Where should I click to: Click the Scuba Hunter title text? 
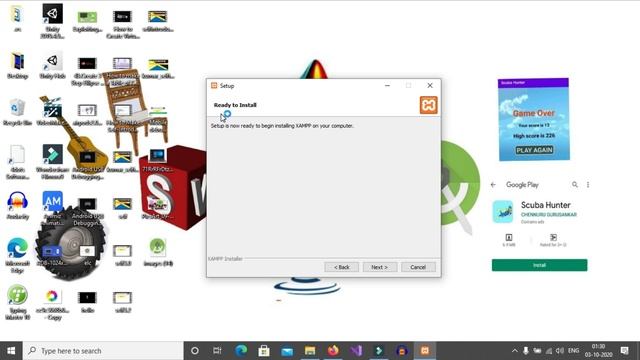point(545,205)
